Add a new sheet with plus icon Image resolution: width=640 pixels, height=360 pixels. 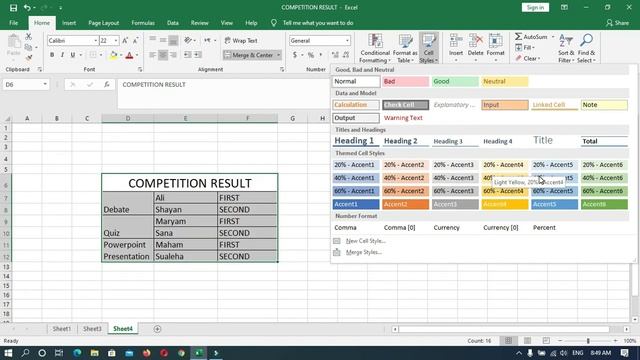(157, 329)
